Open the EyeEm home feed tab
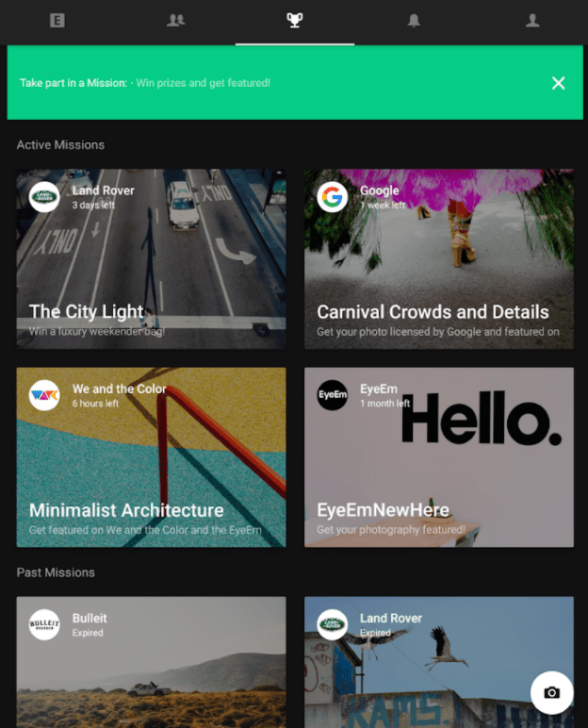 point(57,21)
